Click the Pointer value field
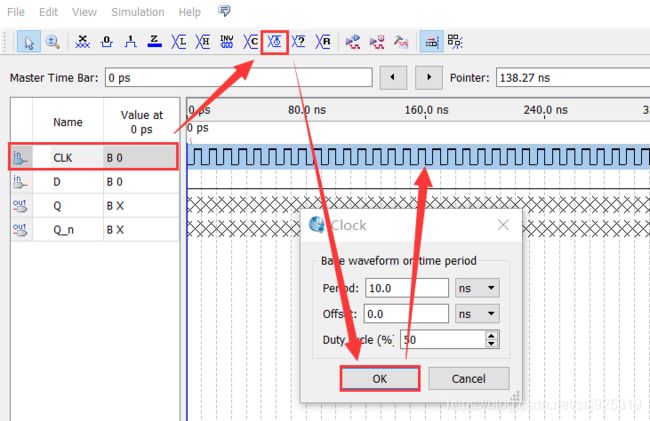Screen dimensions: 650x421 [x=573, y=77]
